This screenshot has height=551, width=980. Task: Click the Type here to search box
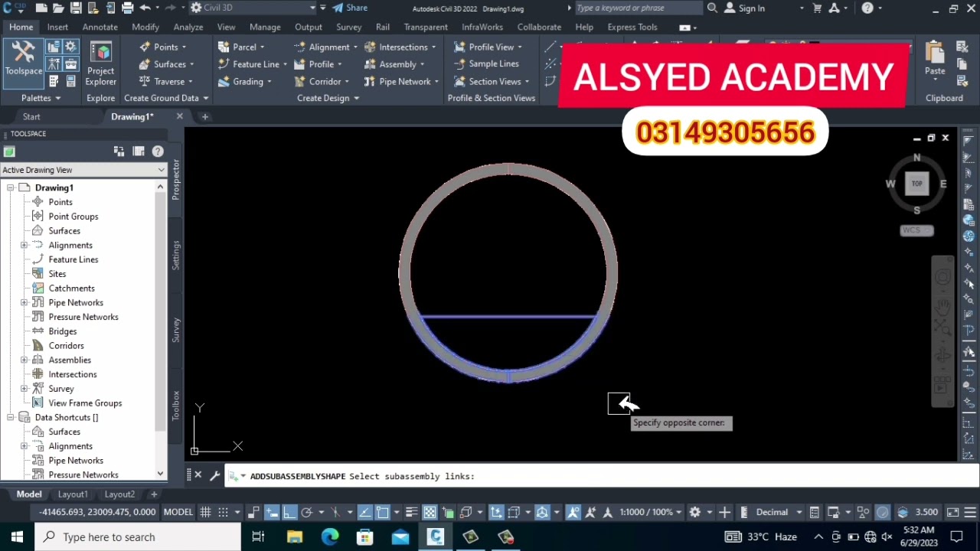138,536
